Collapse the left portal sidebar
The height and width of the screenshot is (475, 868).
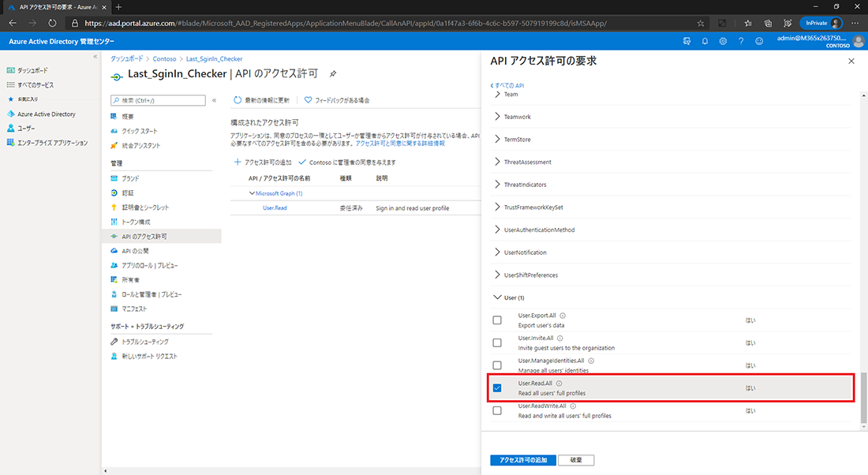click(95, 57)
